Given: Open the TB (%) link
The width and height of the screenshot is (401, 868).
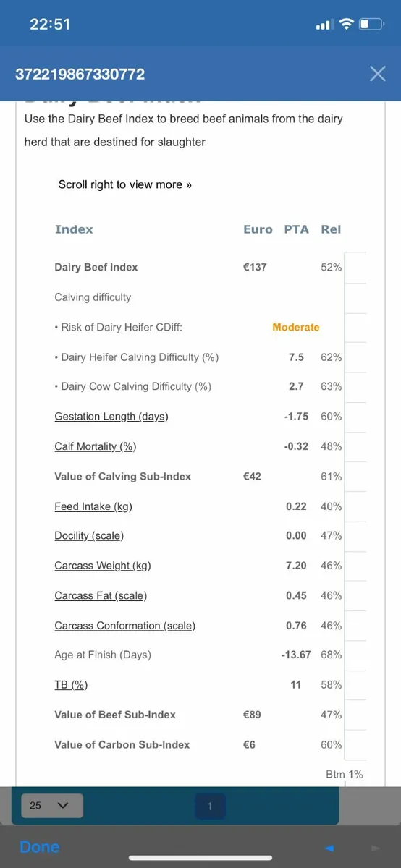Looking at the screenshot, I should coord(71,684).
